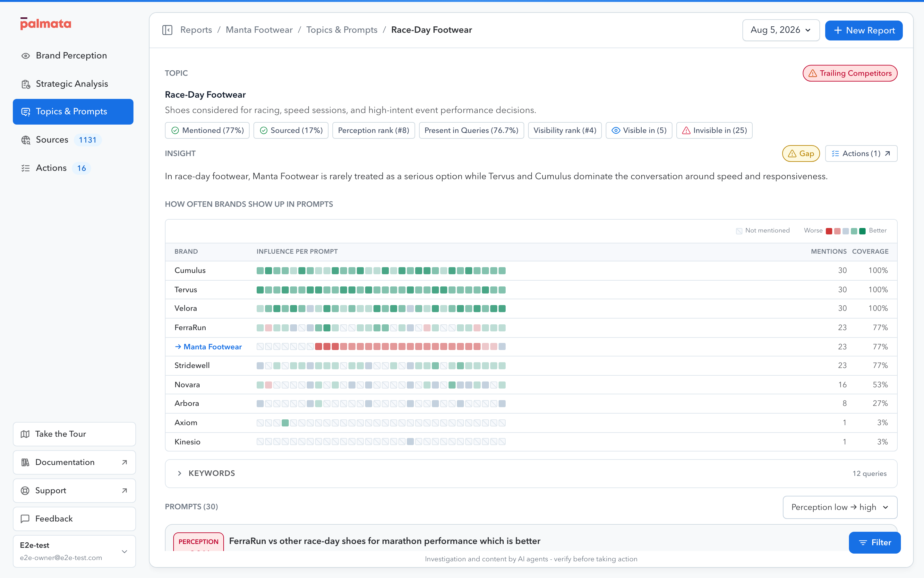Click the warning icon in Invisible in chip
Image resolution: width=924 pixels, height=578 pixels.
click(x=686, y=131)
